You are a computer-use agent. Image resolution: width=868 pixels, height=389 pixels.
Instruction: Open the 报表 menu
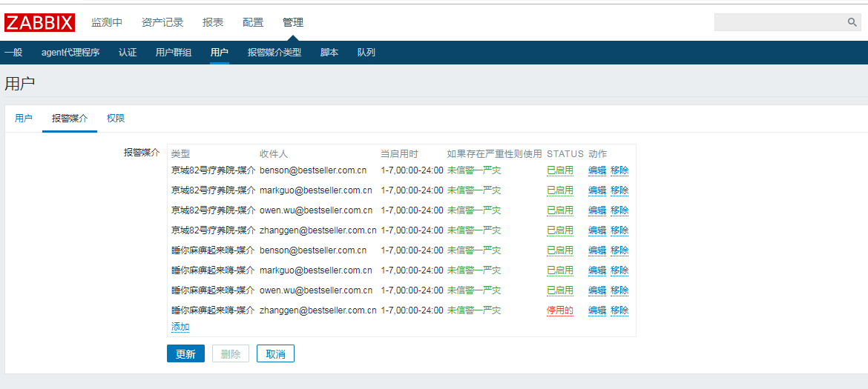213,23
